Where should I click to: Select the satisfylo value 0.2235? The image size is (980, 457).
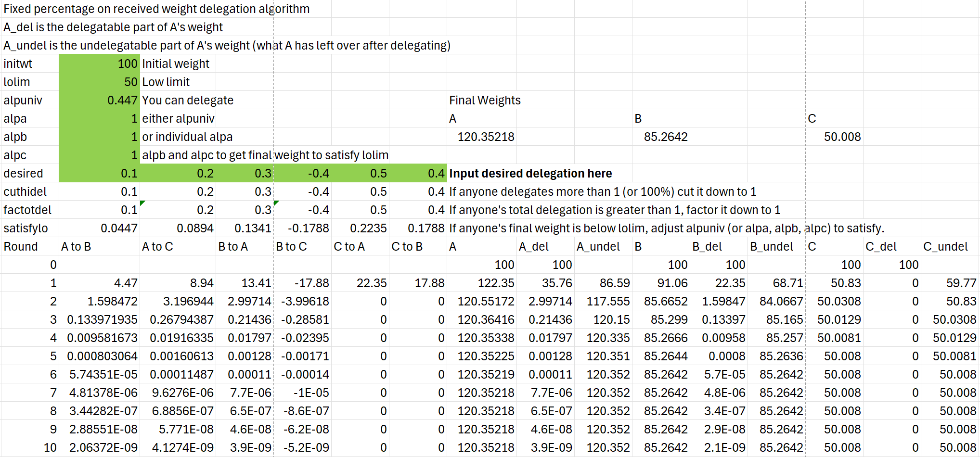(x=360, y=228)
